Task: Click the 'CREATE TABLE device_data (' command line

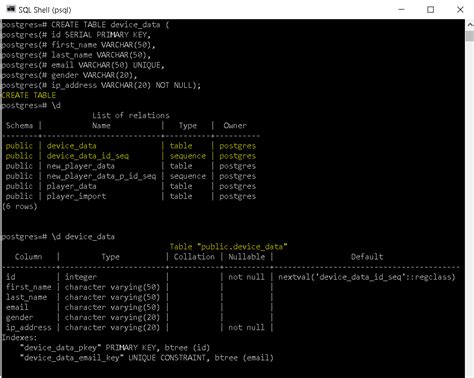Action: (86, 25)
